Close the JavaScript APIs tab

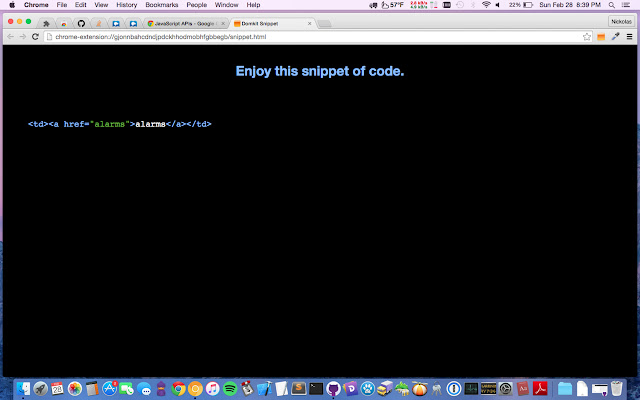[223, 24]
